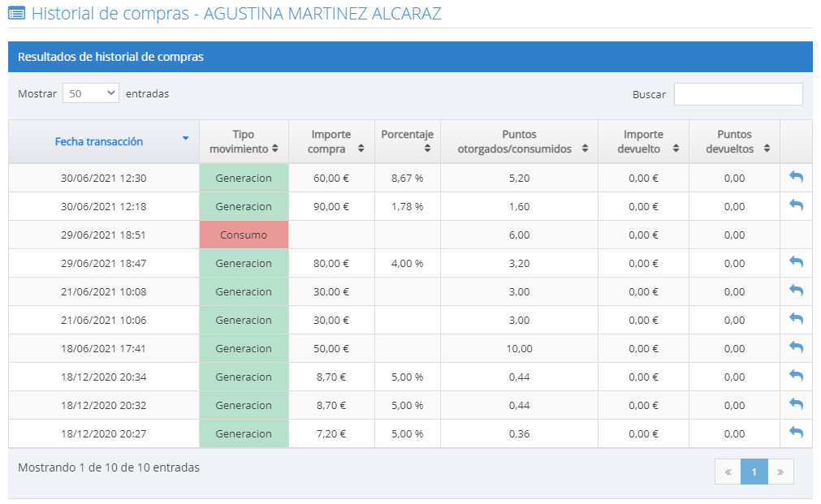Click inside the Buscar search field
This screenshot has height=504, width=821.
click(737, 94)
